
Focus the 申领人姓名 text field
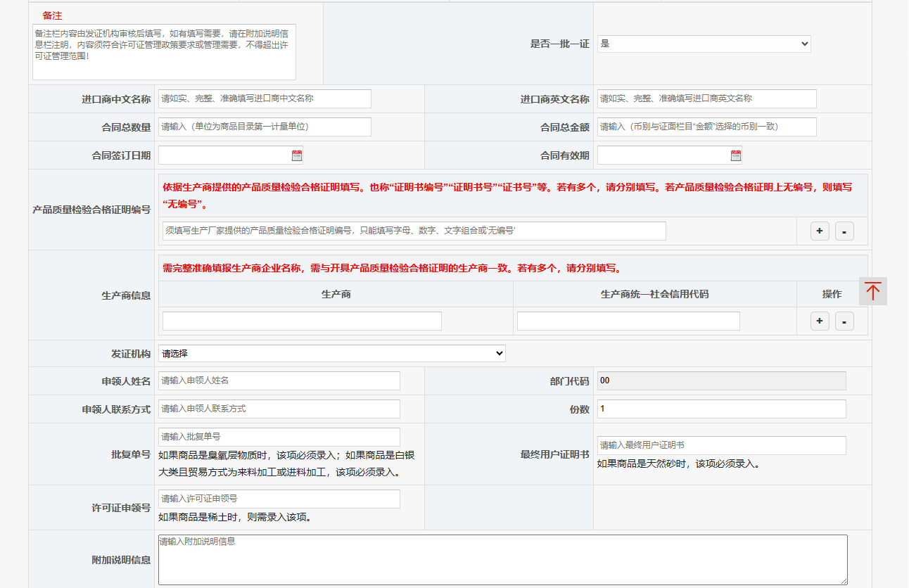point(279,381)
